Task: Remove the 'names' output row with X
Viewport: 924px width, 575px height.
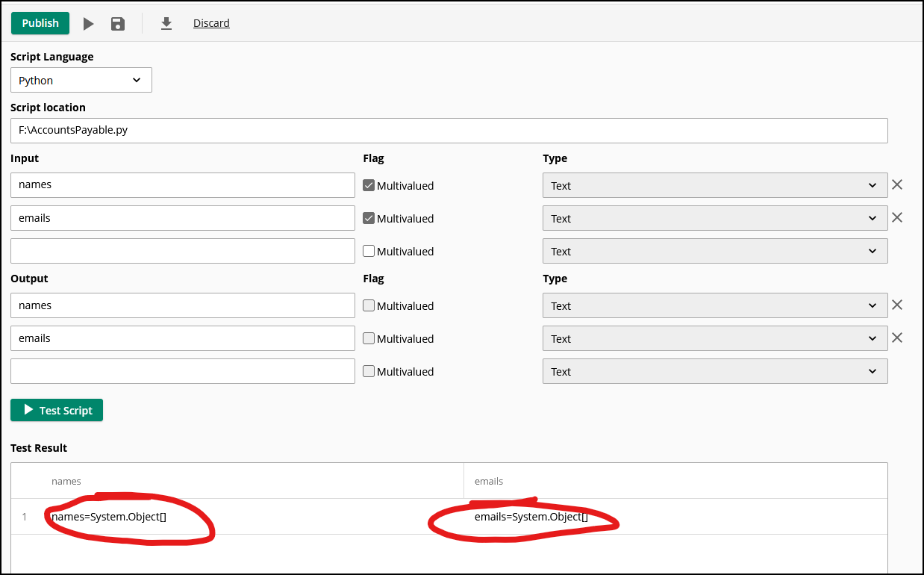Action: click(897, 305)
